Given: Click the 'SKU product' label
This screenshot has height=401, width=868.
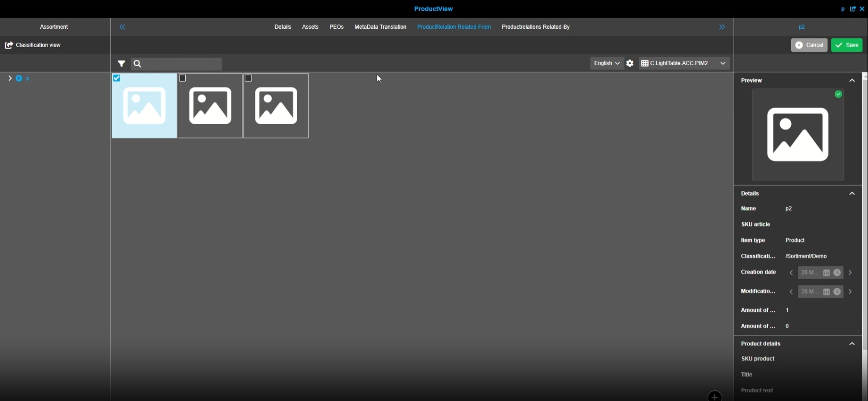Looking at the screenshot, I should pos(758,359).
